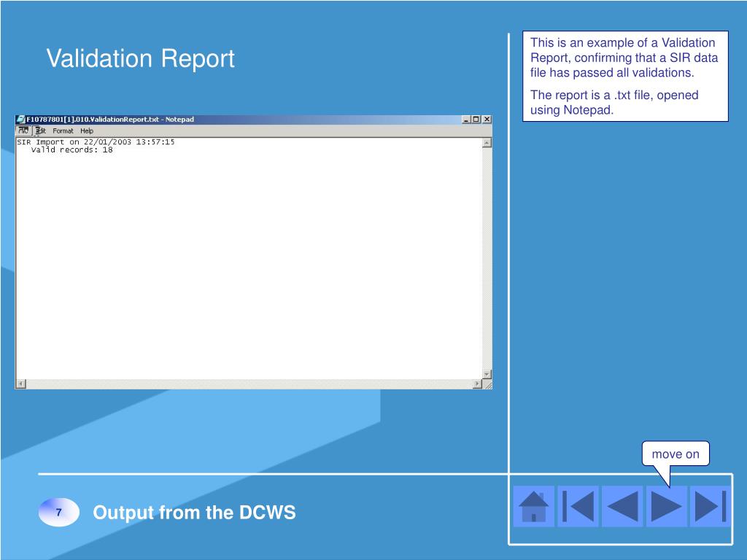Jump to the first slide
The width and height of the screenshot is (747, 560).
click(x=578, y=506)
